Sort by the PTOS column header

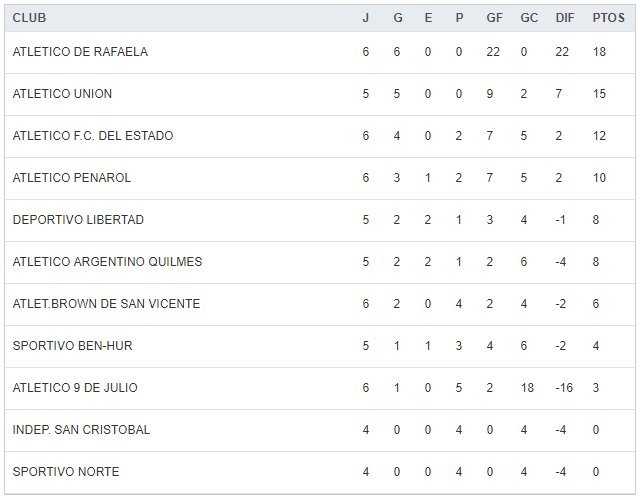click(x=605, y=18)
